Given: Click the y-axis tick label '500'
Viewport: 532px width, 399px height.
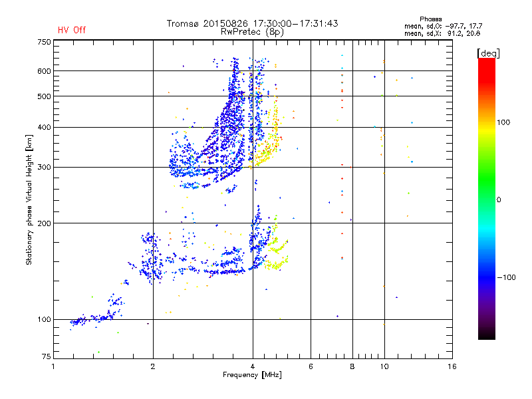Looking at the screenshot, I should pyautogui.click(x=44, y=96).
